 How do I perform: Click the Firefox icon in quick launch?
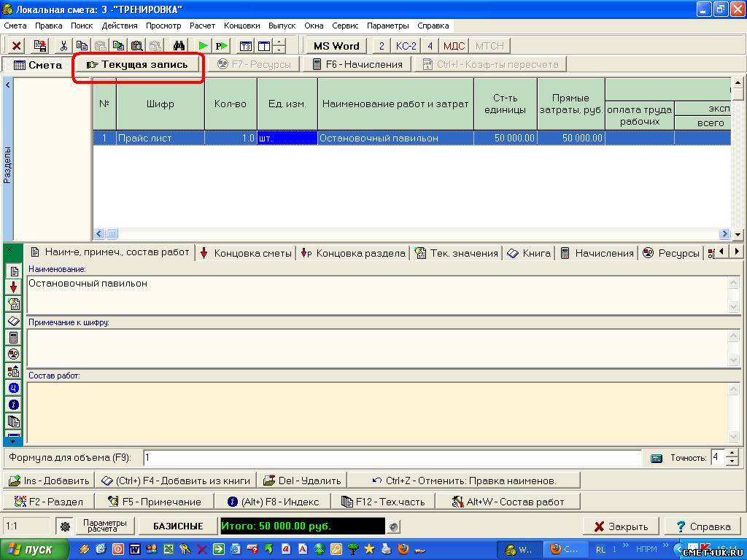pyautogui.click(x=403, y=550)
